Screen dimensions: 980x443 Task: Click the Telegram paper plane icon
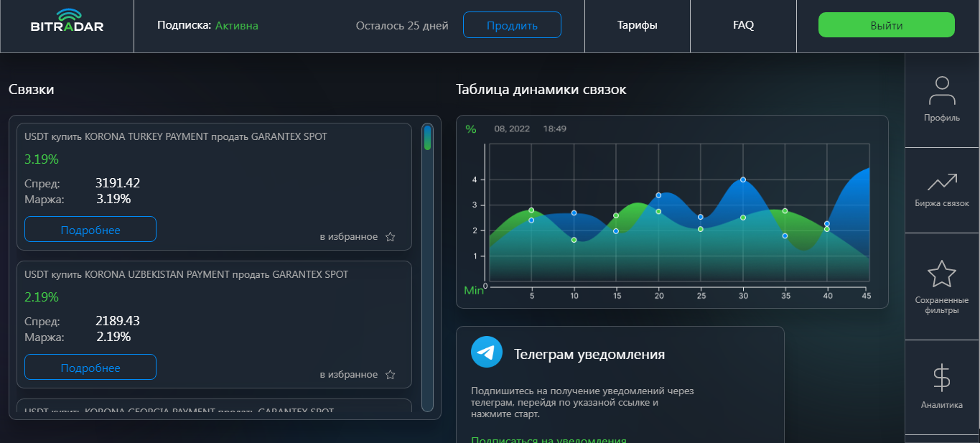pyautogui.click(x=487, y=353)
